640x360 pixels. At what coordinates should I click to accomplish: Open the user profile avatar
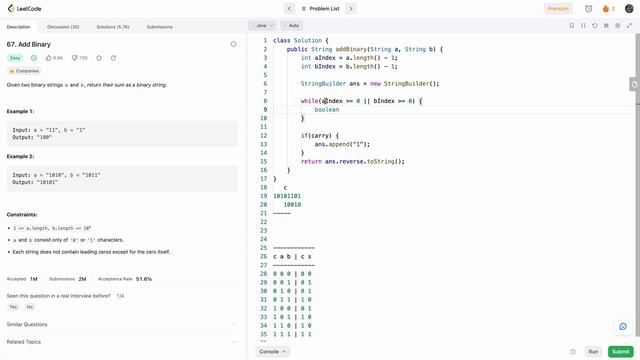click(629, 9)
